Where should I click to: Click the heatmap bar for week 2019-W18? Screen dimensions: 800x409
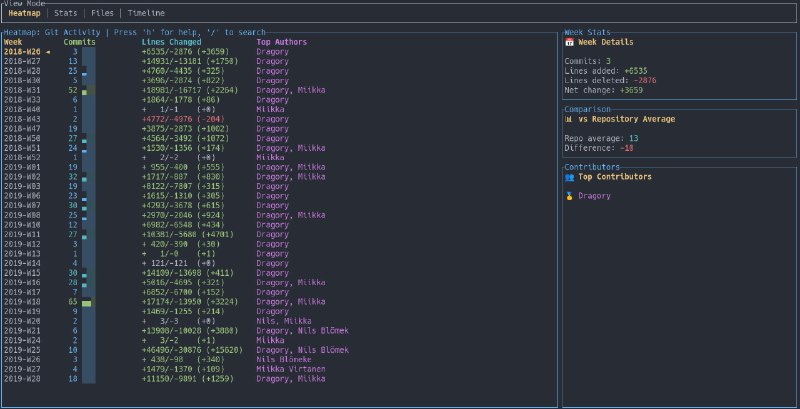pos(87,302)
